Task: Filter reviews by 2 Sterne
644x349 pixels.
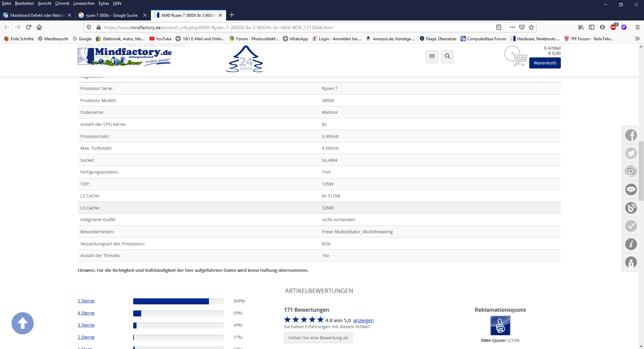Action: click(86, 337)
